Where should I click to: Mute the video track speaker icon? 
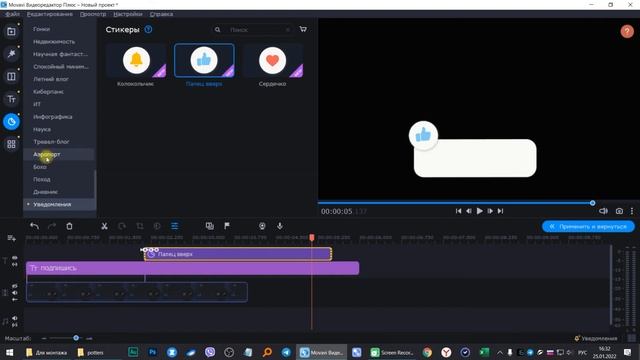(x=15, y=293)
